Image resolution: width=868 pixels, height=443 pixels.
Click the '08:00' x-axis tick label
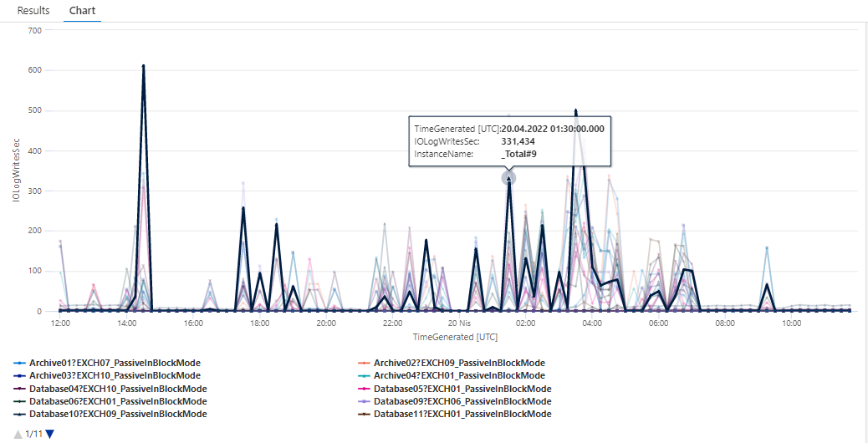[x=725, y=323]
